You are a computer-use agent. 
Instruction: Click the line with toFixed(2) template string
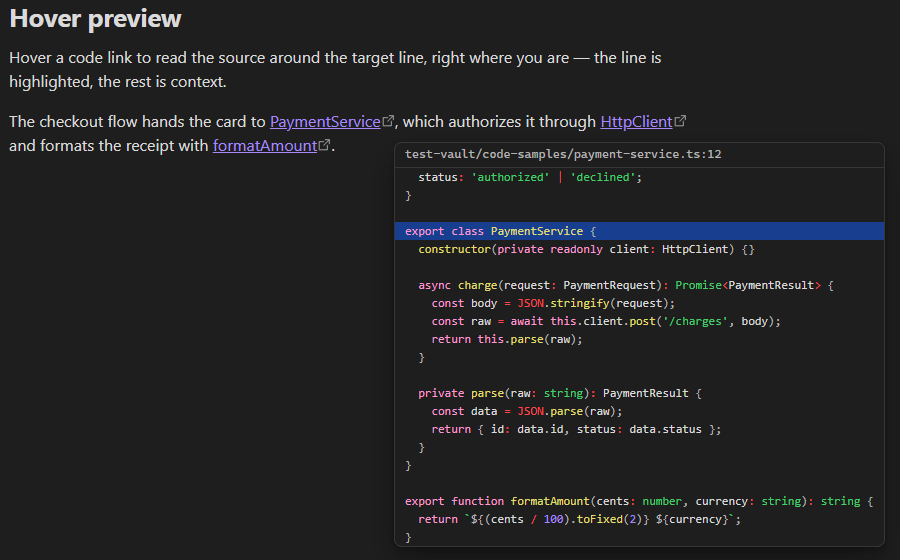[x=580, y=519]
